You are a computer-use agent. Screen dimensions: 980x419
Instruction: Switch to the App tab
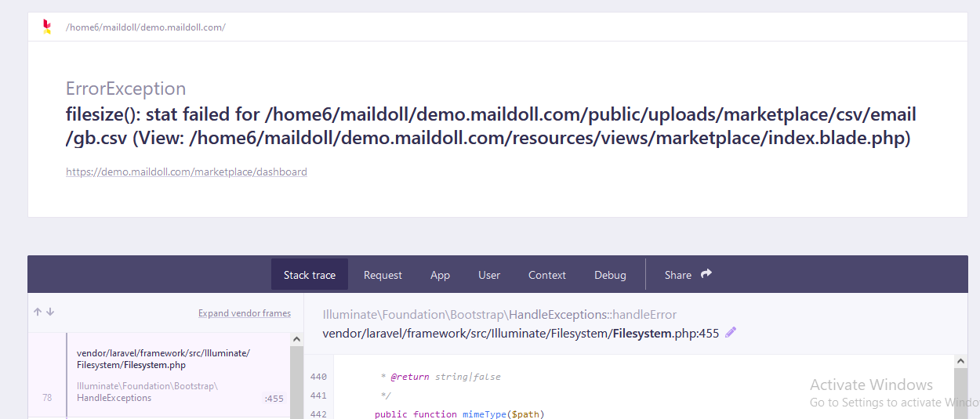(x=441, y=275)
